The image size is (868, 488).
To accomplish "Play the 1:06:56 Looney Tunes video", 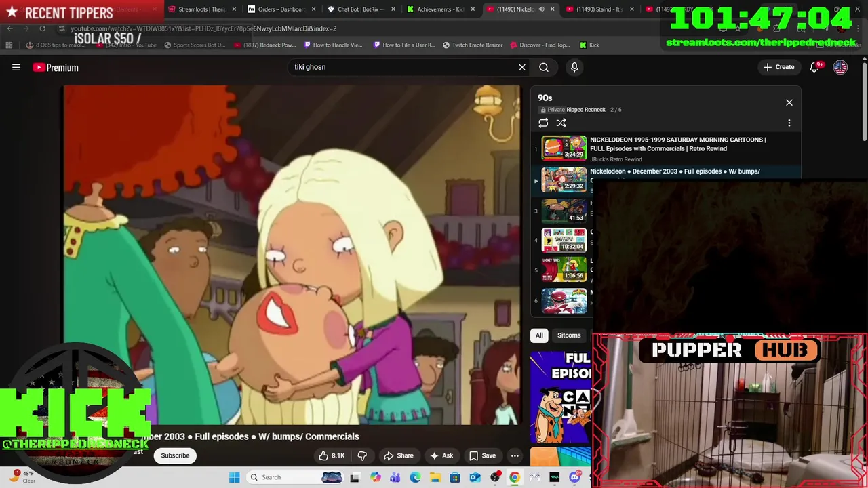I will tap(564, 270).
